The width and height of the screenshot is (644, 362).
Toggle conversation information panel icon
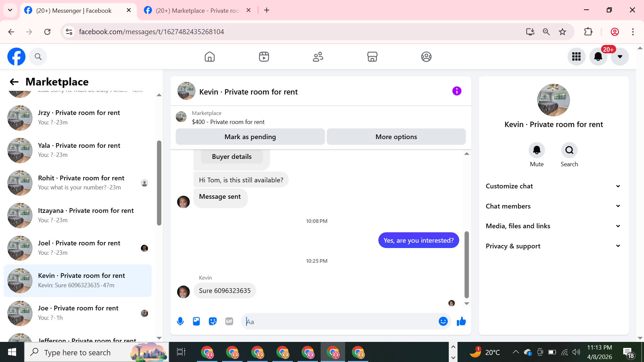coord(457,91)
